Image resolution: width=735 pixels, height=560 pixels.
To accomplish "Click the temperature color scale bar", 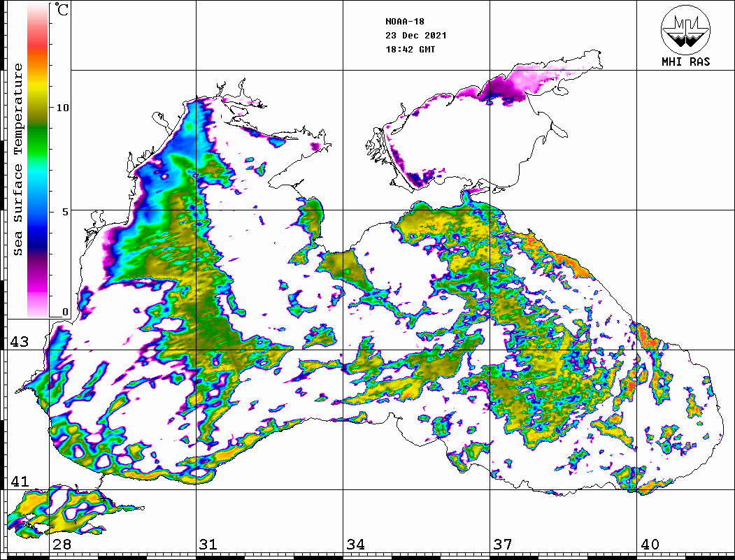I will (x=38, y=160).
